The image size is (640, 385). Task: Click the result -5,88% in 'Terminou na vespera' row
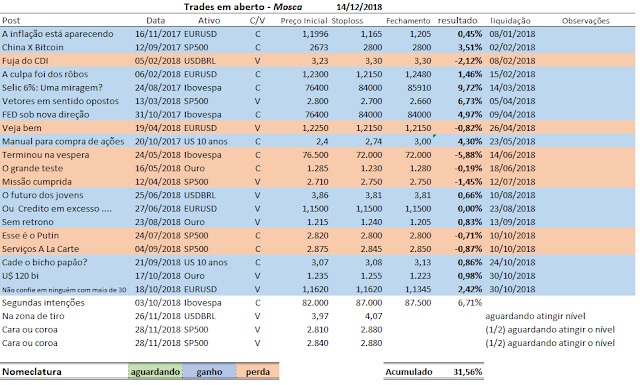coord(468,155)
